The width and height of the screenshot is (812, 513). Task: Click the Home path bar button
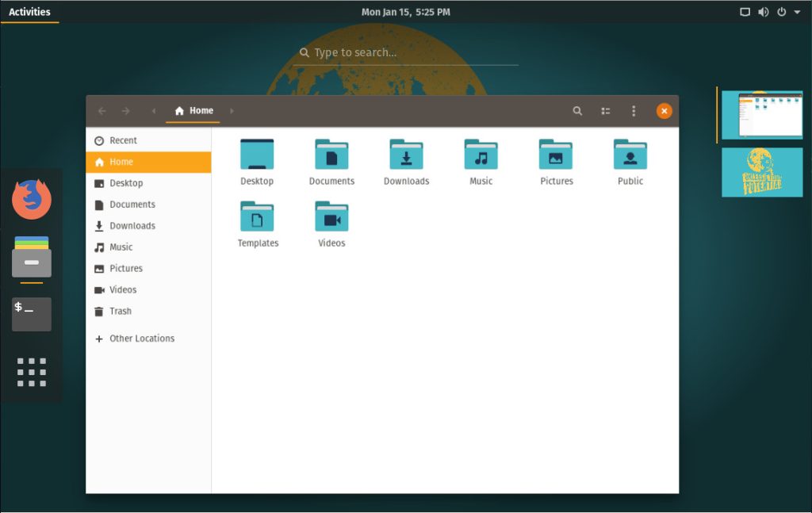coord(194,111)
